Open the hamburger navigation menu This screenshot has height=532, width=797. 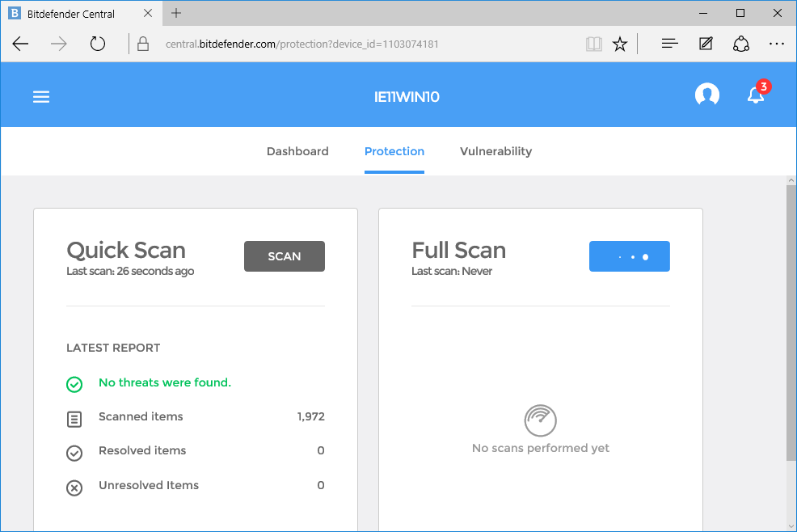point(41,97)
